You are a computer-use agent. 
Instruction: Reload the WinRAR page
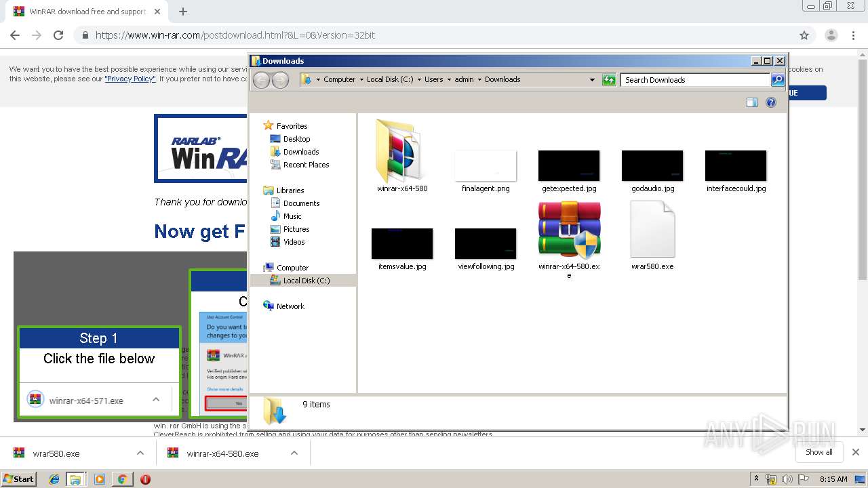[58, 35]
